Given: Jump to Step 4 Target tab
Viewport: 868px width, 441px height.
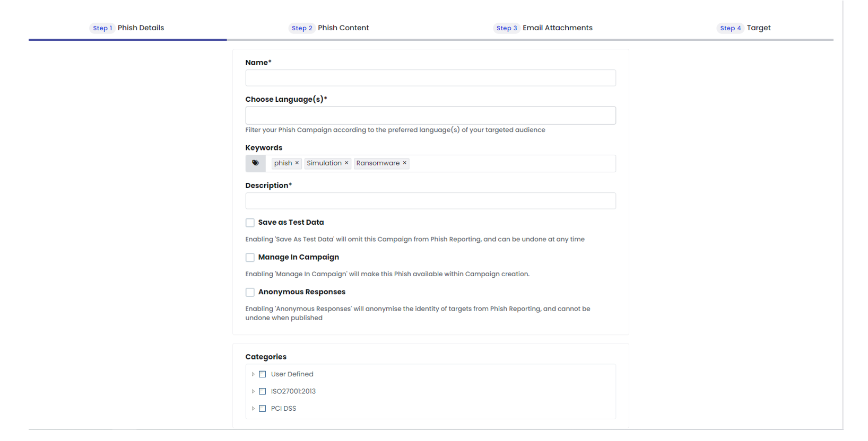Looking at the screenshot, I should [744, 28].
